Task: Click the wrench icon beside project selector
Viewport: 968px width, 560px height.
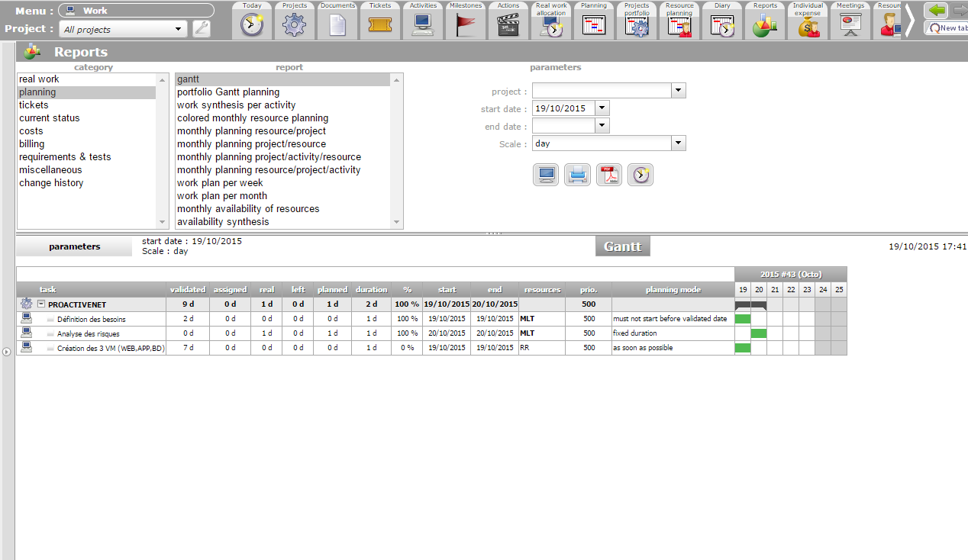Action: 202,29
